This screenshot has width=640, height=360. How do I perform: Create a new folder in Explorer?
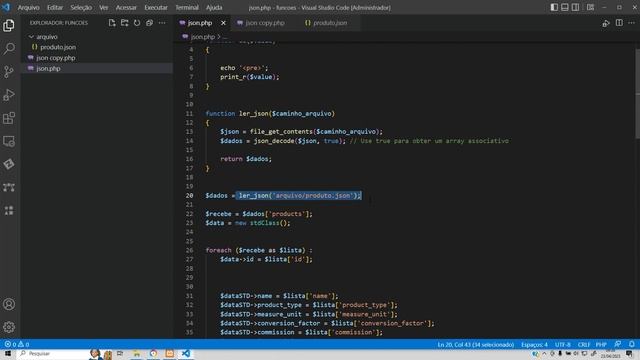point(124,23)
